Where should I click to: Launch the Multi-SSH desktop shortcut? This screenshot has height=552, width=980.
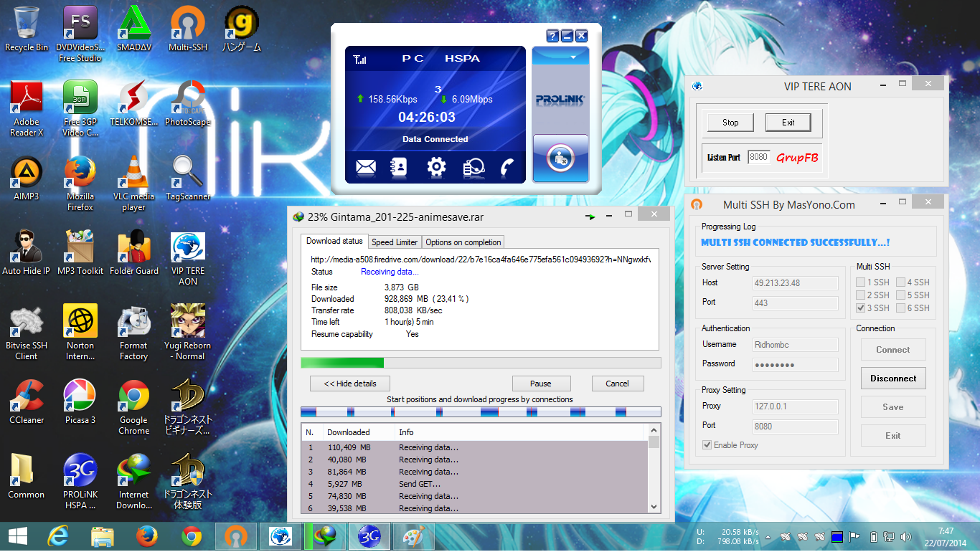pyautogui.click(x=188, y=28)
